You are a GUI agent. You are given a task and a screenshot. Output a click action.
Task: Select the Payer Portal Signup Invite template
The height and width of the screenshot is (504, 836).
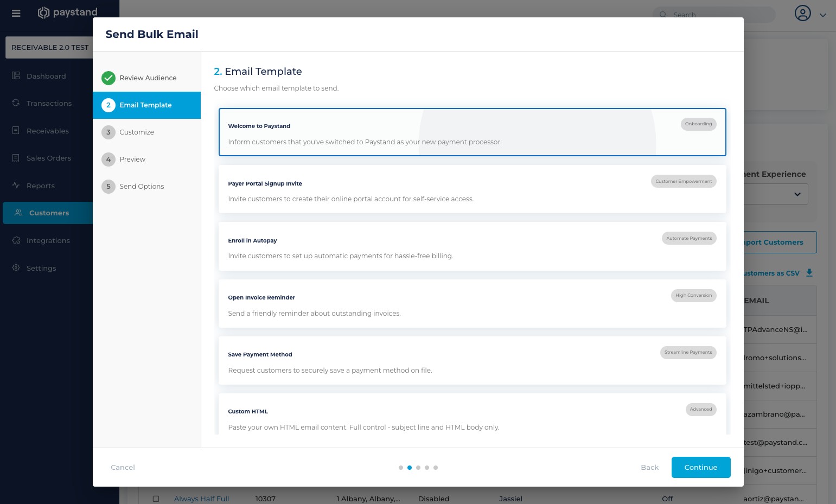coord(472,189)
